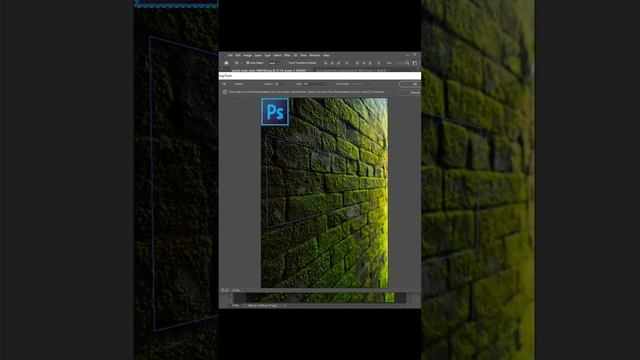Click the Move tool preset icon
The height and width of the screenshot is (360, 640).
(x=236, y=63)
